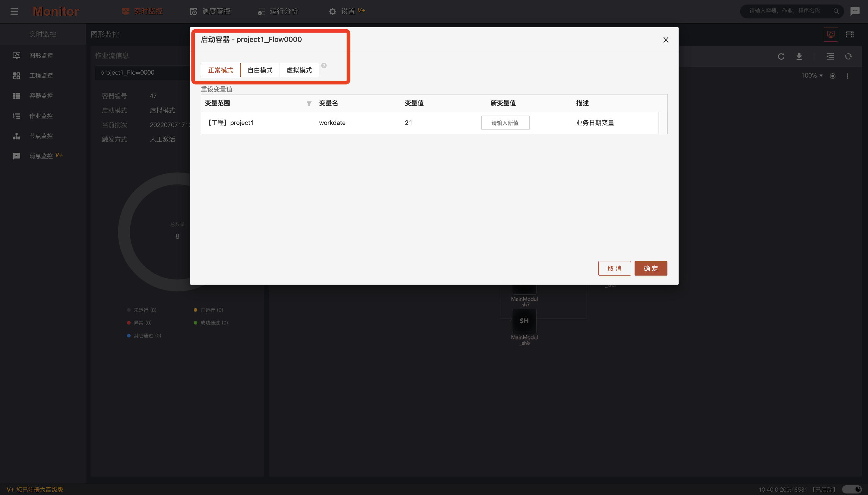Click the 确定 button

tap(651, 268)
